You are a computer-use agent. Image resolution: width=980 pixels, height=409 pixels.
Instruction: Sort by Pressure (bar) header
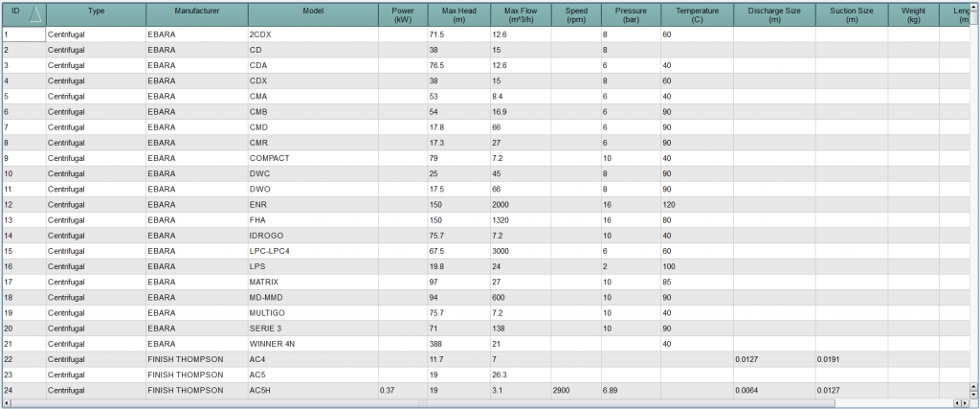(x=629, y=13)
